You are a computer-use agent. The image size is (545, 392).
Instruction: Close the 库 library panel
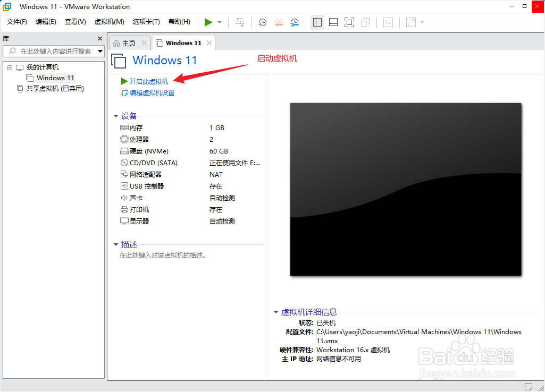click(100, 39)
